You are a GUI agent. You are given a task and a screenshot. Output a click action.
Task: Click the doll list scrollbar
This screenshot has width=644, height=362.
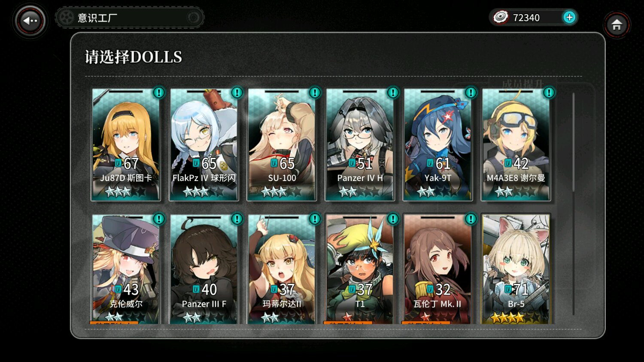point(573,142)
